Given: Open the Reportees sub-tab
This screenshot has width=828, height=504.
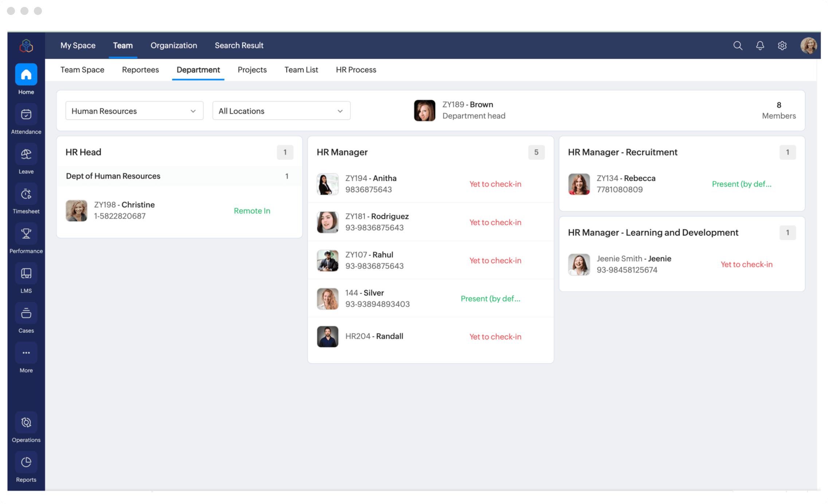Looking at the screenshot, I should [140, 70].
